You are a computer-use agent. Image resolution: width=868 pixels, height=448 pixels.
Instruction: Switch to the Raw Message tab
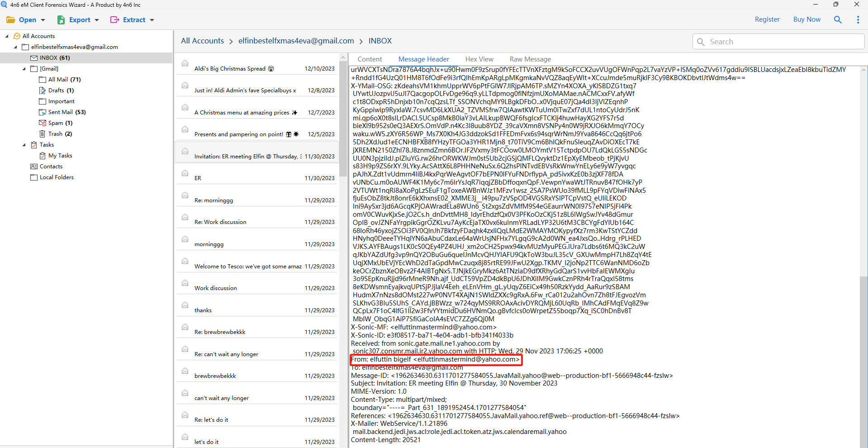[x=530, y=59]
